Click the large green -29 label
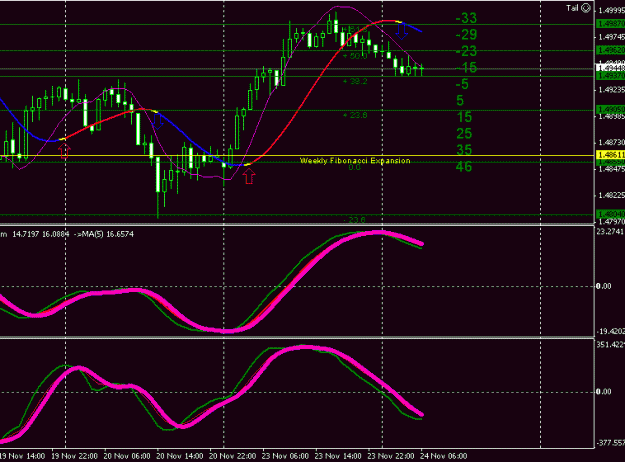The image size is (625, 462). click(466, 35)
